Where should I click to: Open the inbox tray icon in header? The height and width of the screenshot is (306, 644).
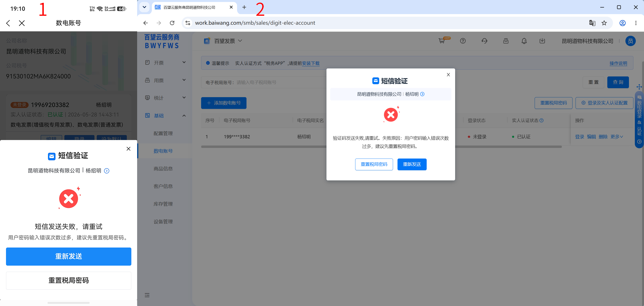tap(506, 41)
